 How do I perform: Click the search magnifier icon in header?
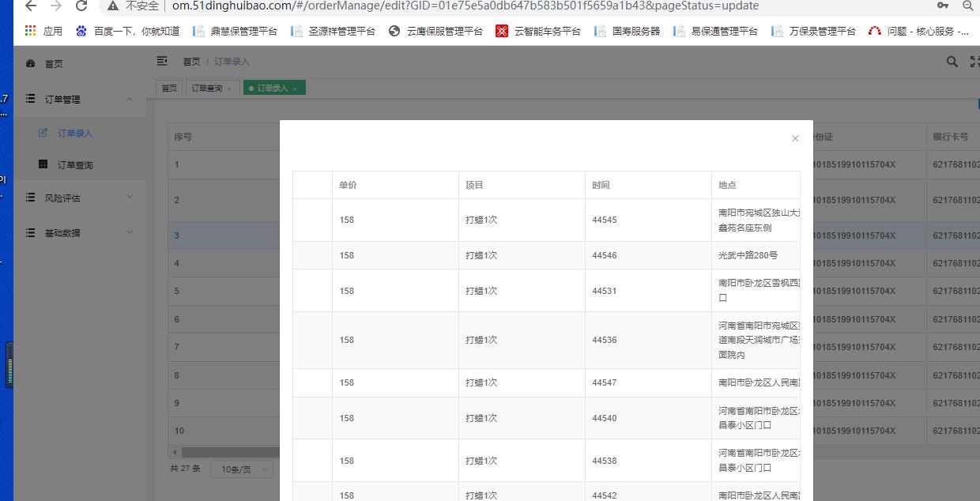952,62
